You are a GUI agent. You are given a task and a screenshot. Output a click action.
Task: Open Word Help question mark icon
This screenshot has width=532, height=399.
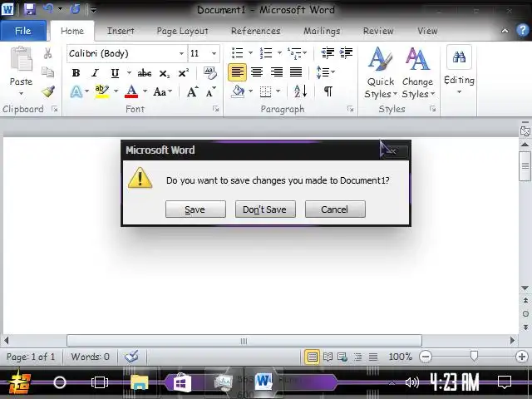pyautogui.click(x=523, y=30)
